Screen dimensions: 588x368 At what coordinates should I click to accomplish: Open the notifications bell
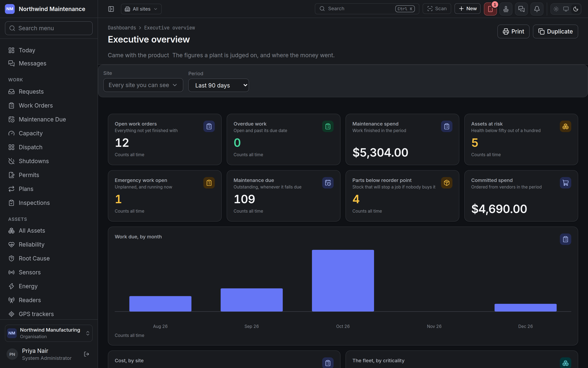pos(537,9)
